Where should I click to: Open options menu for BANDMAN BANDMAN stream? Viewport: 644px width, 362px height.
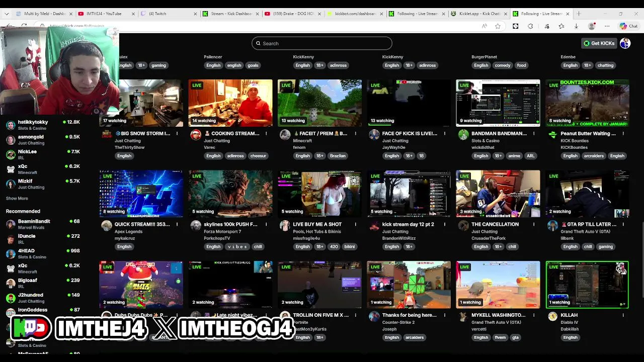coord(534,134)
